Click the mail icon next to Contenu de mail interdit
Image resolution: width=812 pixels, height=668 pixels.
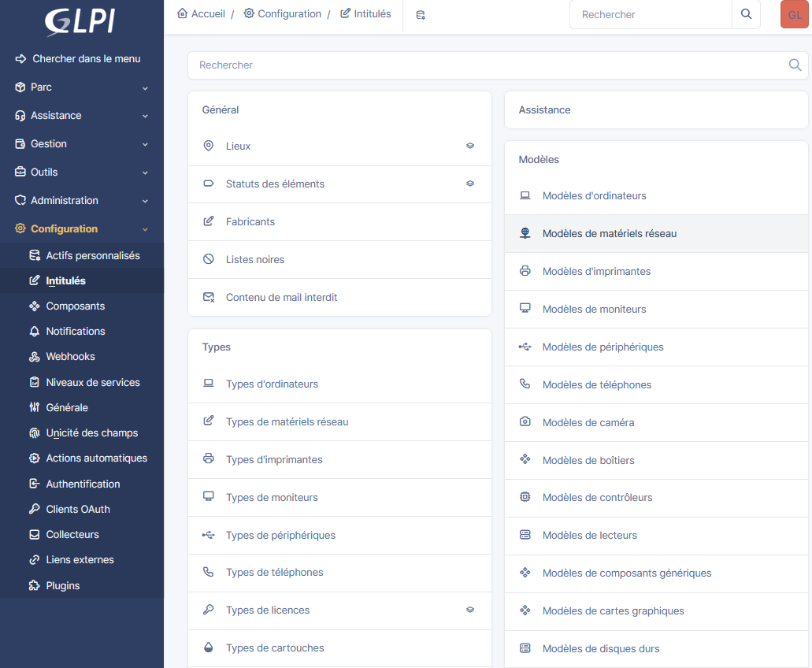tap(208, 297)
